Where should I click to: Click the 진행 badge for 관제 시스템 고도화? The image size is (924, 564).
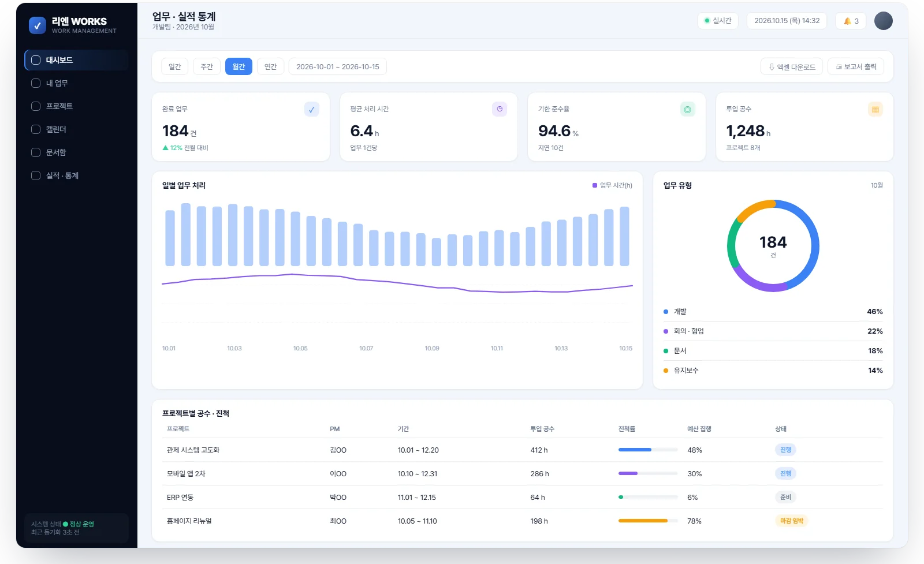pos(785,450)
